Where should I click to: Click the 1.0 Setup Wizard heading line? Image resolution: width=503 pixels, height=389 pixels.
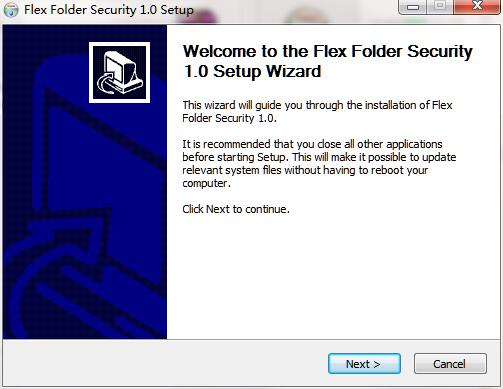(x=252, y=71)
